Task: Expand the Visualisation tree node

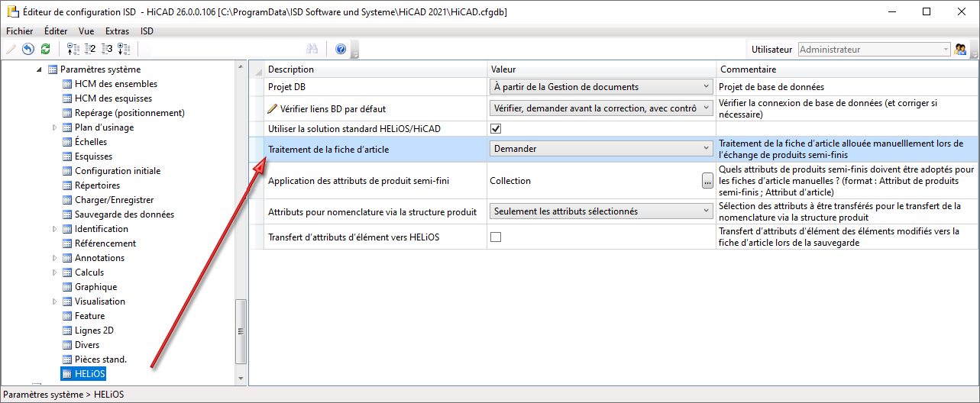Action: 54,301
